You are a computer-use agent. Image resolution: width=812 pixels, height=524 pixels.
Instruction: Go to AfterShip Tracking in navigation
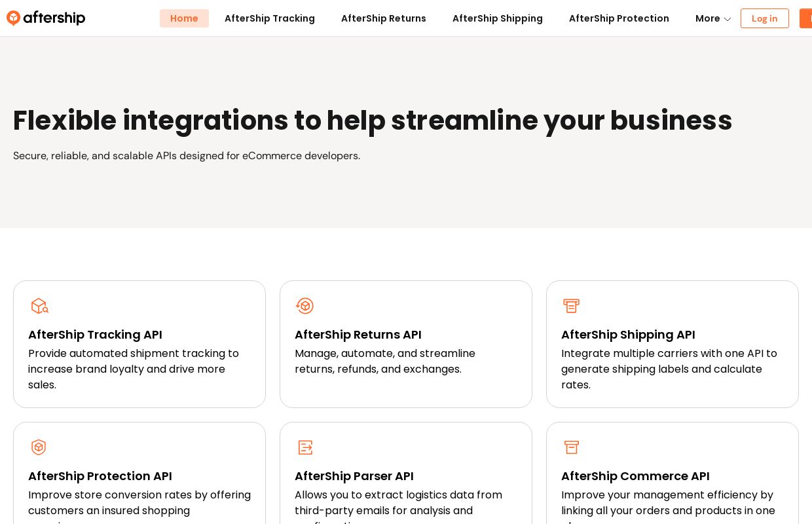pyautogui.click(x=270, y=18)
